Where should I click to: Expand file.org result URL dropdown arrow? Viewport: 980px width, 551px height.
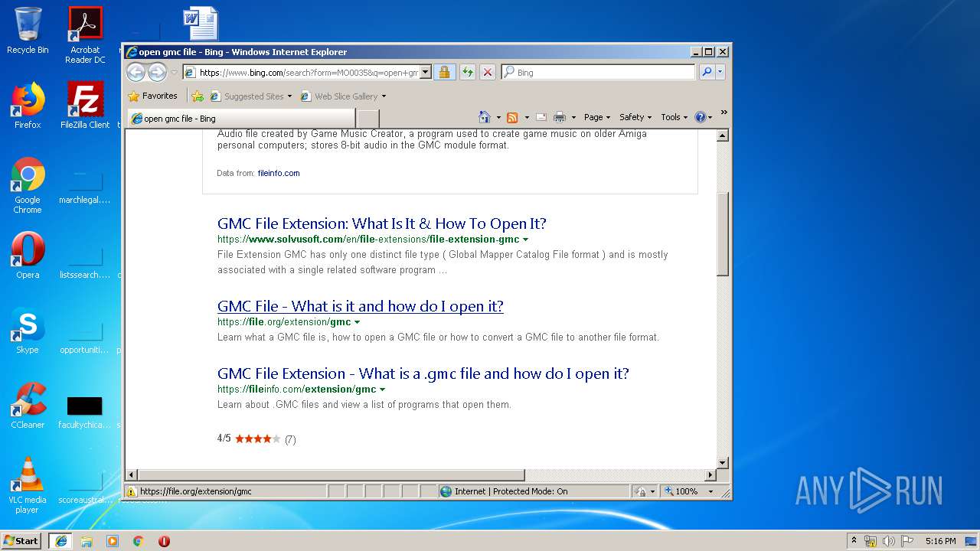coord(357,322)
